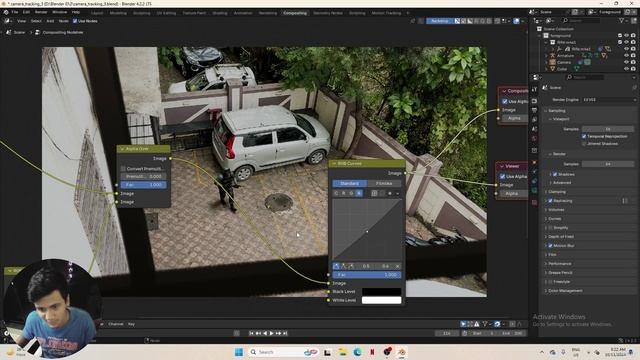Select the Standard tone in RGB Curves

[349, 184]
